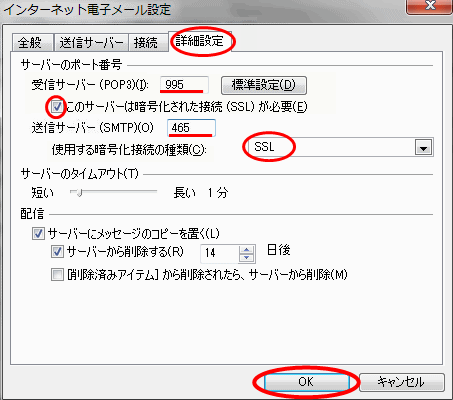The width and height of the screenshot is (453, 400).
Task: Toggle サーバーから削除する checkbox
Action: (x=57, y=252)
